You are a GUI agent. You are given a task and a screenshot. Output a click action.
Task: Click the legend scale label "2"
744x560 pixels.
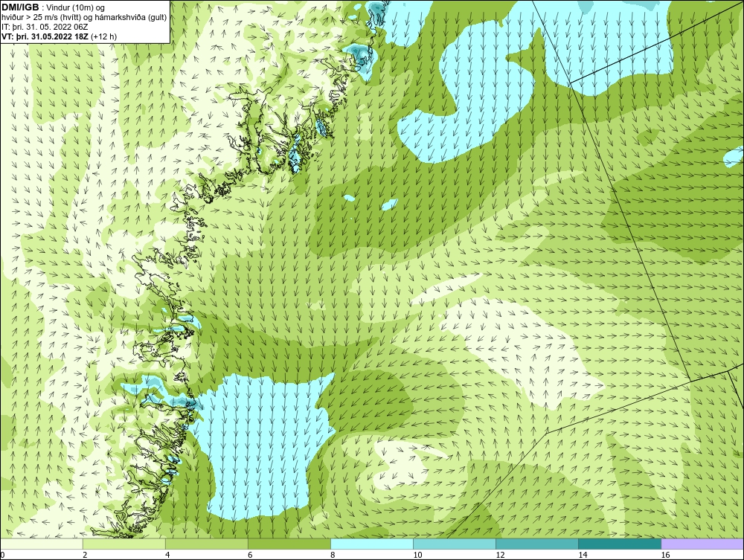pos(86,555)
